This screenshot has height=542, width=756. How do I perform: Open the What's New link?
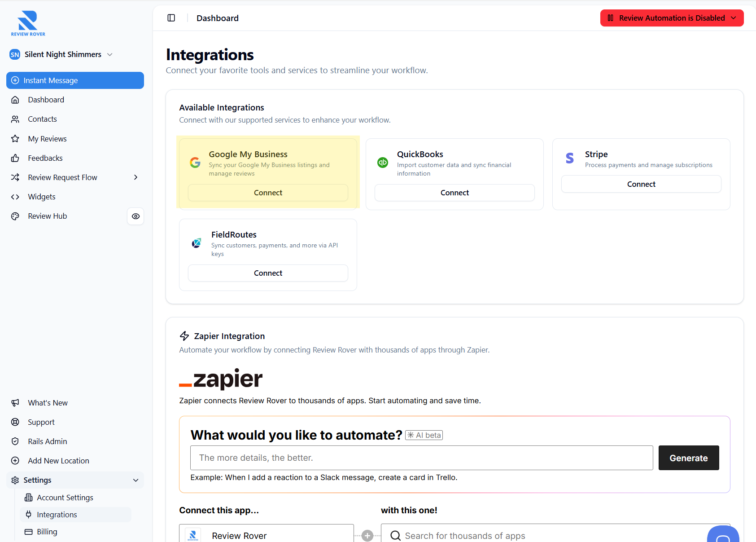coord(48,403)
